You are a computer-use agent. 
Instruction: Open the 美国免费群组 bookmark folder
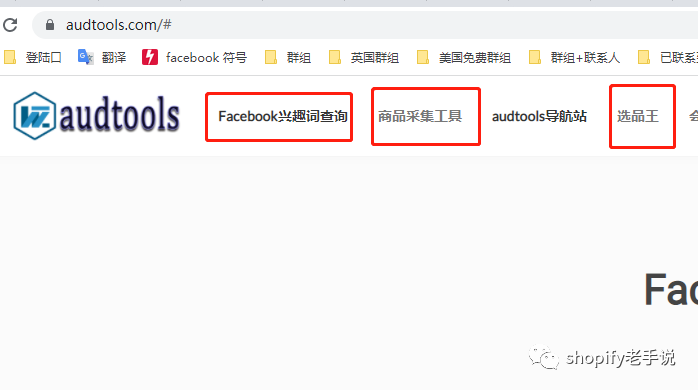click(x=463, y=57)
